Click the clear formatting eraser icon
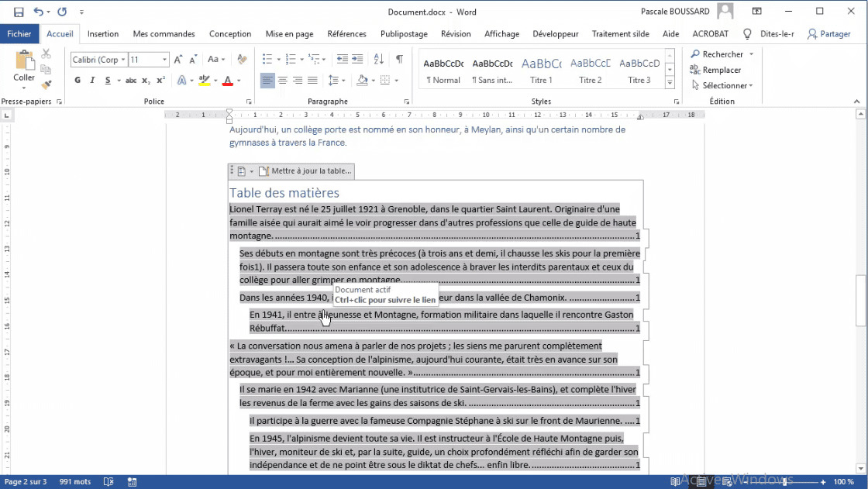The image size is (868, 489). [242, 60]
